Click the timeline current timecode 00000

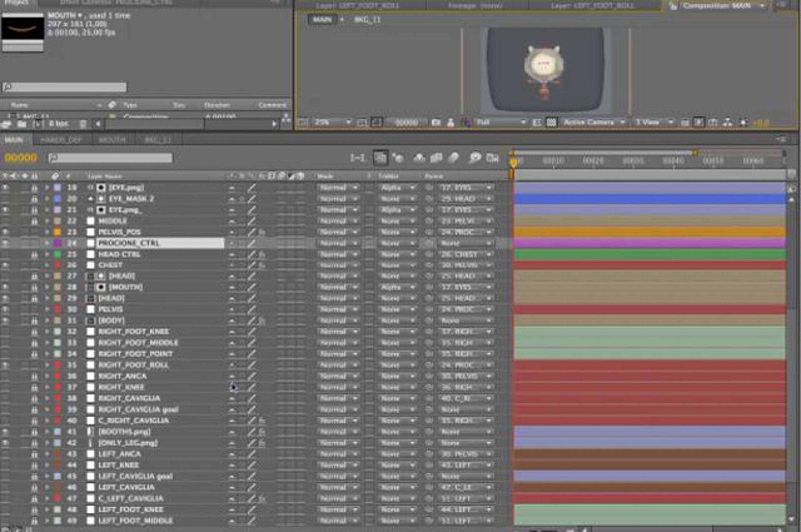[x=20, y=158]
